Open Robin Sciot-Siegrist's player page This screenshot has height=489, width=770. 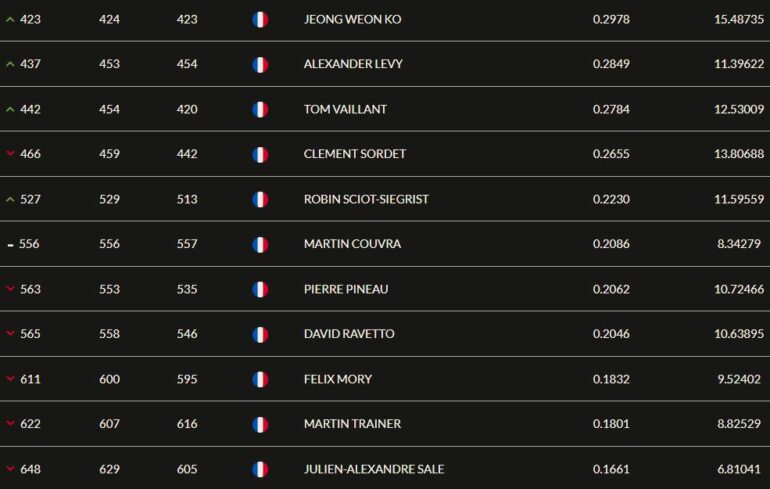pos(366,199)
